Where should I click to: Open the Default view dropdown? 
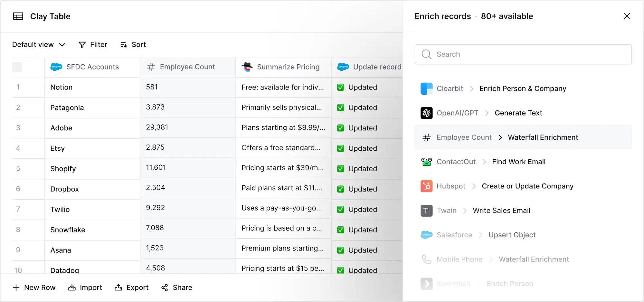pyautogui.click(x=38, y=44)
